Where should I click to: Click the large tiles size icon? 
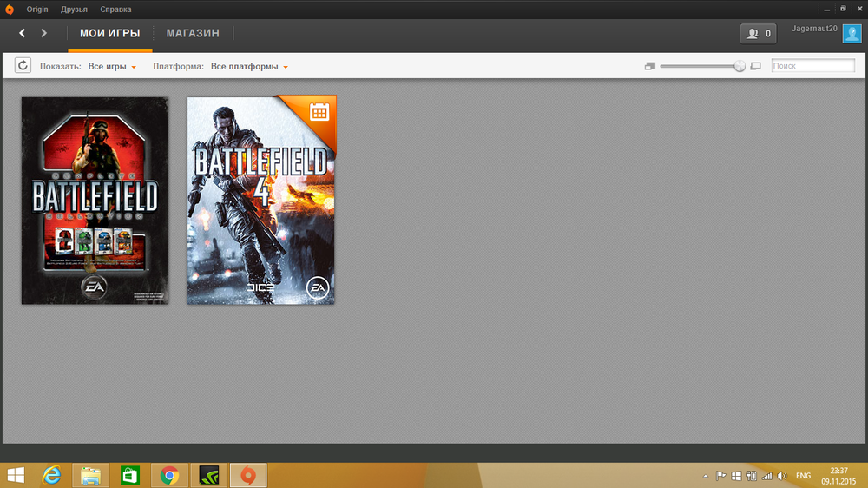tap(756, 66)
